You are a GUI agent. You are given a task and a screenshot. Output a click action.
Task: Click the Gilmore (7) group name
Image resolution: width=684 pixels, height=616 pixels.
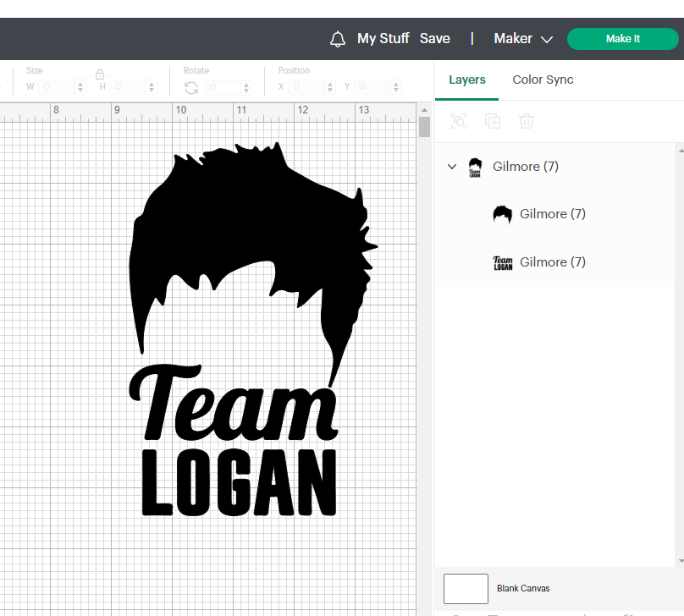[525, 167]
